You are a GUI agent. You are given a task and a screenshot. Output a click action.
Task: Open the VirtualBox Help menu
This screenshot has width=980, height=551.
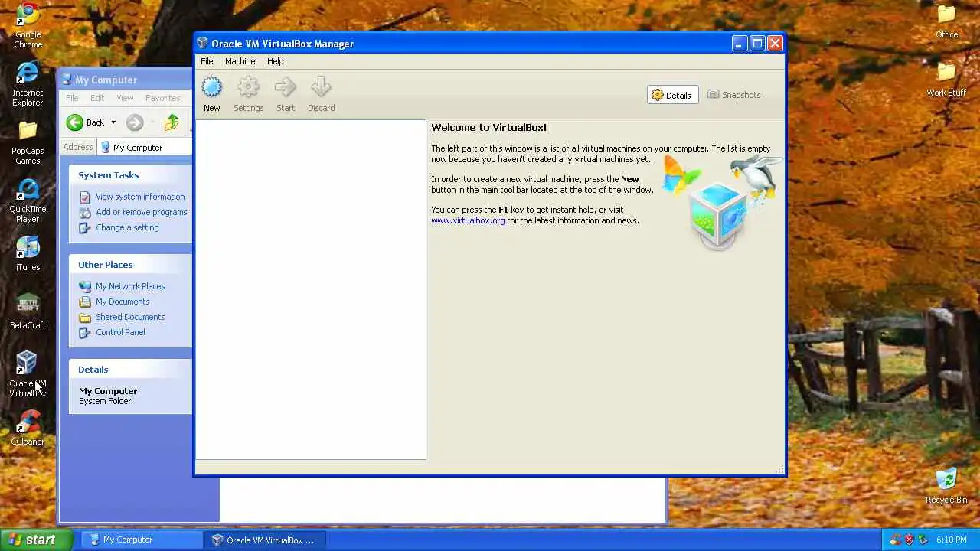click(x=275, y=61)
